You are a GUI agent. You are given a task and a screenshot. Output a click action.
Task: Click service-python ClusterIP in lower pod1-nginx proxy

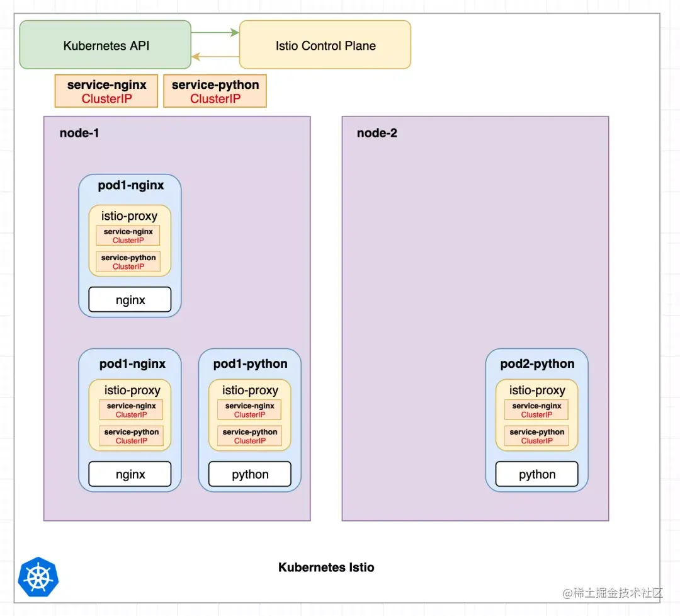coord(131,436)
